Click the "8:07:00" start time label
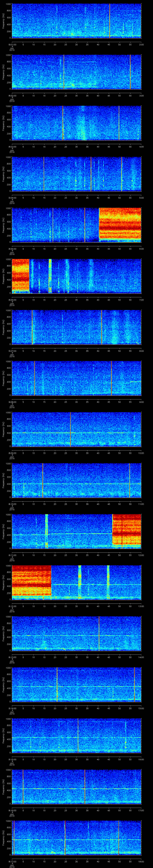Viewport: 153px width, 868px height. coord(12,351)
